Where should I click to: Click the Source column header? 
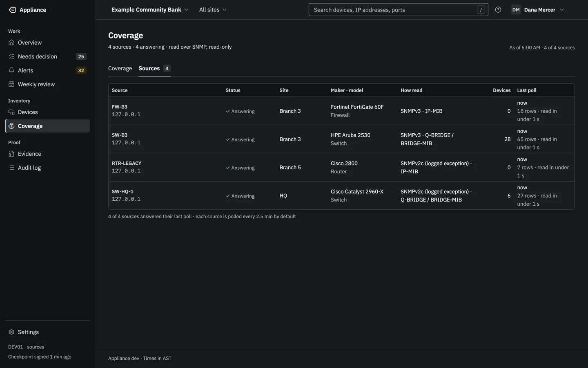tap(120, 90)
